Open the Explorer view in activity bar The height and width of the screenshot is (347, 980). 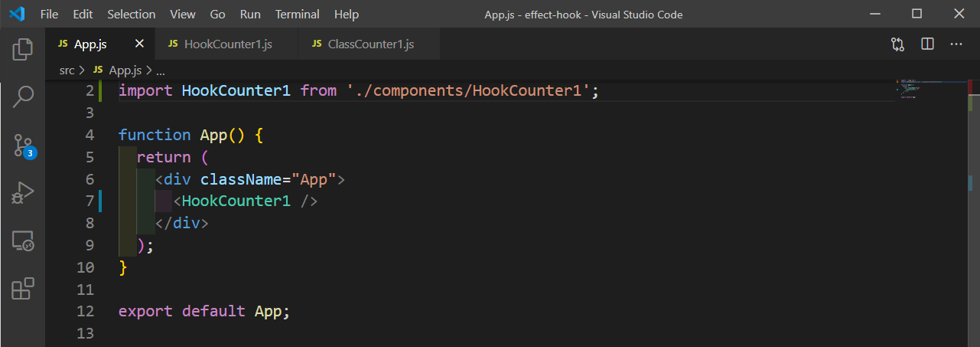coord(23,49)
